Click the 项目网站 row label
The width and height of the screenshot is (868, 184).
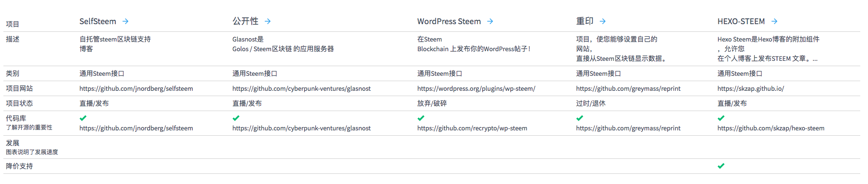click(x=19, y=88)
